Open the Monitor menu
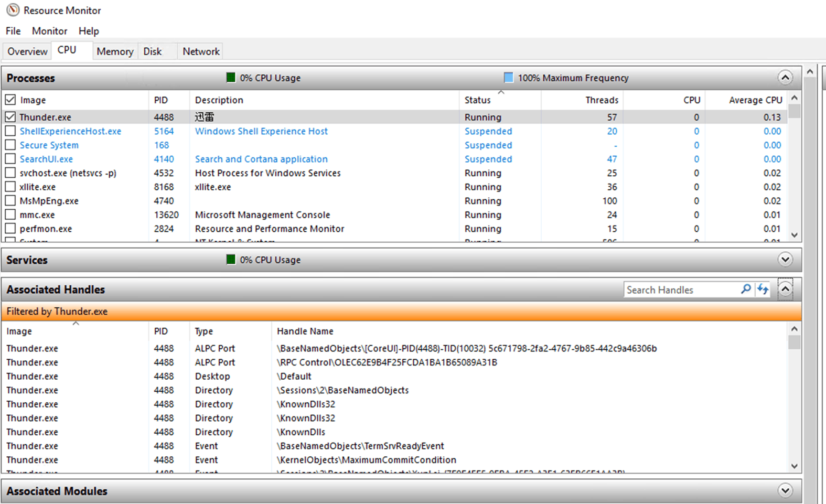826x504 pixels. coord(49,31)
